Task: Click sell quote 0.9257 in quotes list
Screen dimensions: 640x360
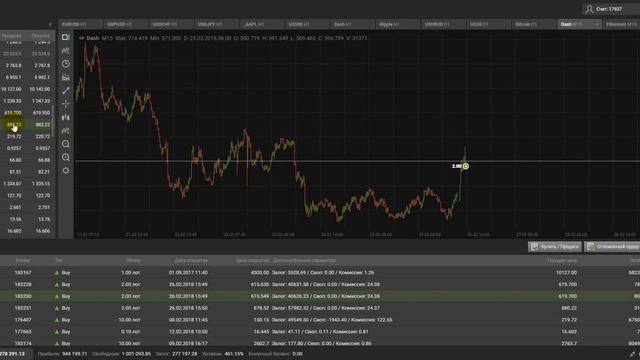Action: coord(14,148)
